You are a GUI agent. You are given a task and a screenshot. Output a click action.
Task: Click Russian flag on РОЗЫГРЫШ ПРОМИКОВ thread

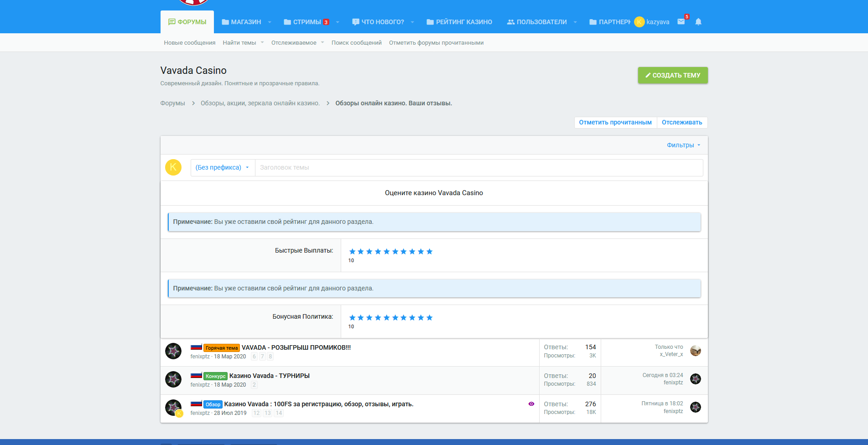pos(196,347)
